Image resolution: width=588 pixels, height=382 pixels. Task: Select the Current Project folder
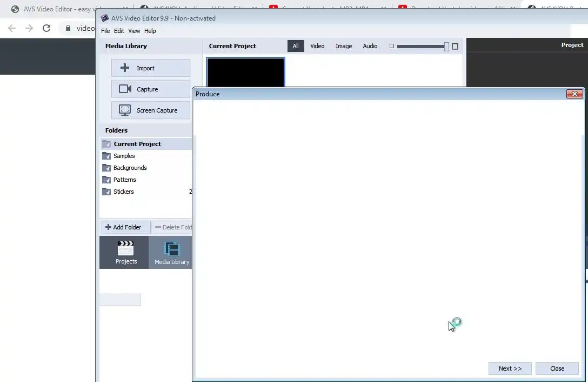point(146,144)
